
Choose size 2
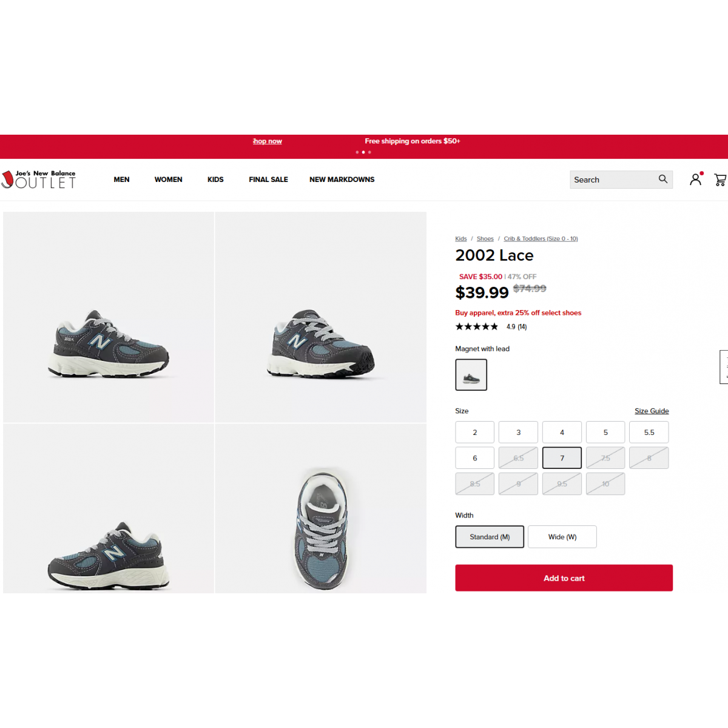[x=475, y=433]
